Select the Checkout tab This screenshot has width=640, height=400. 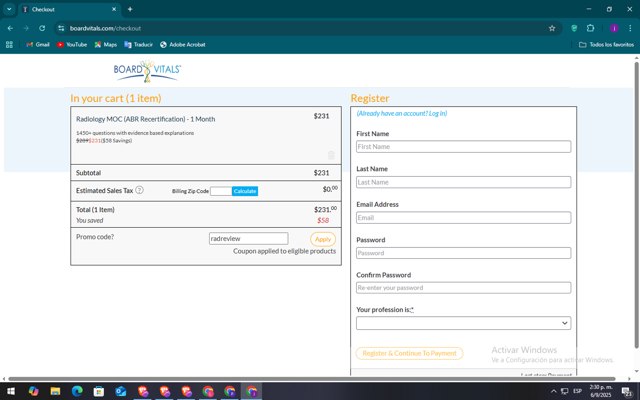[69, 9]
